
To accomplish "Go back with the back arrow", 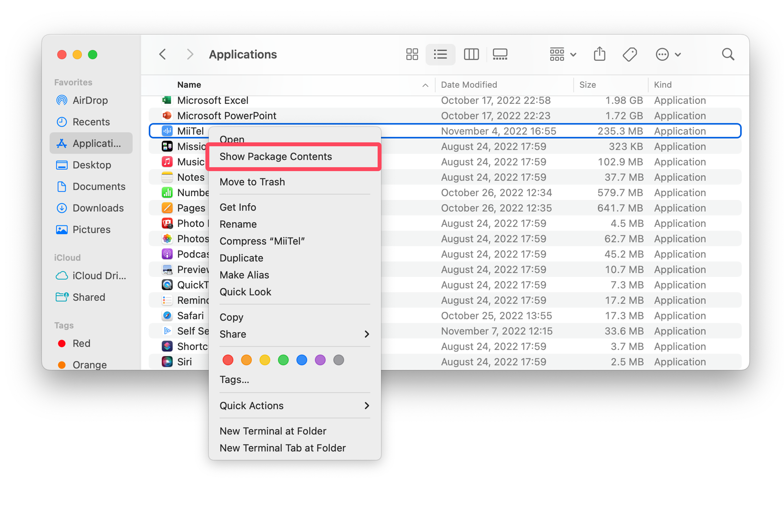I will (163, 54).
